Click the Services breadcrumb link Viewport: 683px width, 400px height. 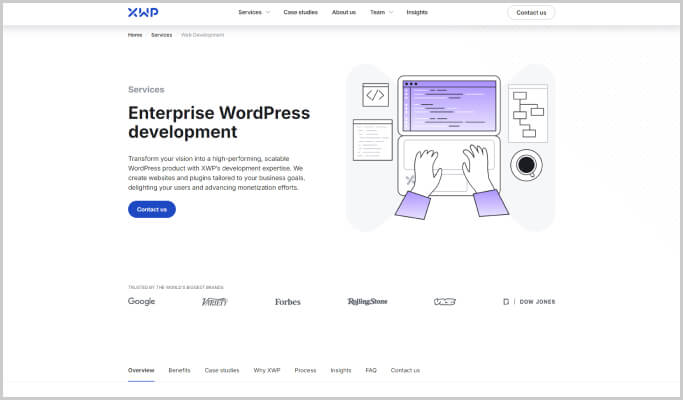pyautogui.click(x=161, y=35)
